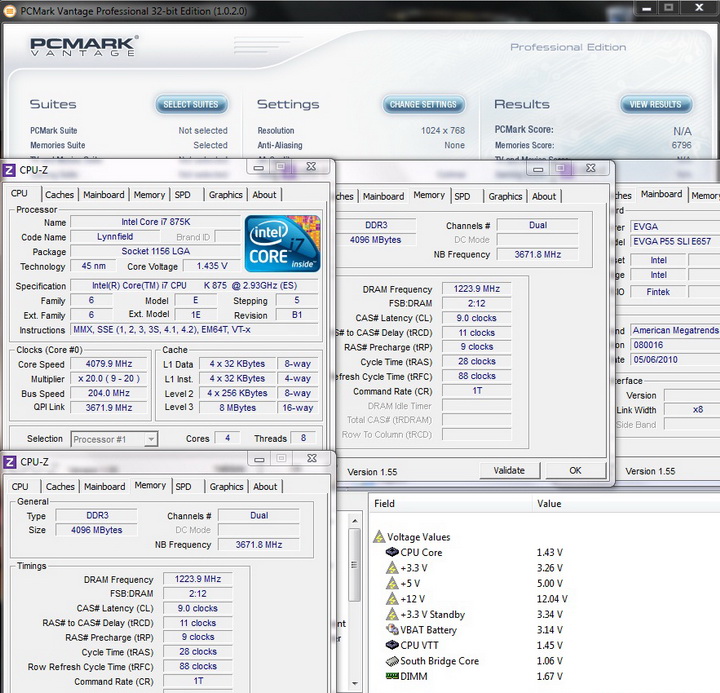
Task: Click the DIMM memory module icon
Action: [392, 676]
